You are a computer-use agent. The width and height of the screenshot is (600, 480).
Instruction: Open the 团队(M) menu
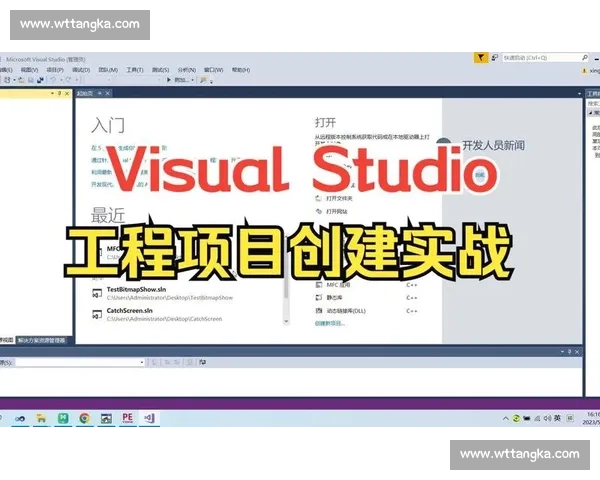(x=108, y=70)
